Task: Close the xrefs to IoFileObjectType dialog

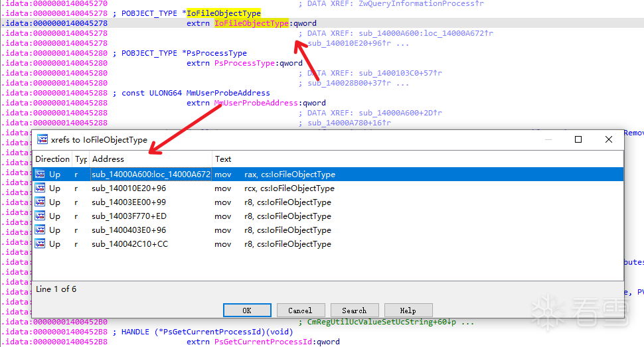Action: (609, 139)
